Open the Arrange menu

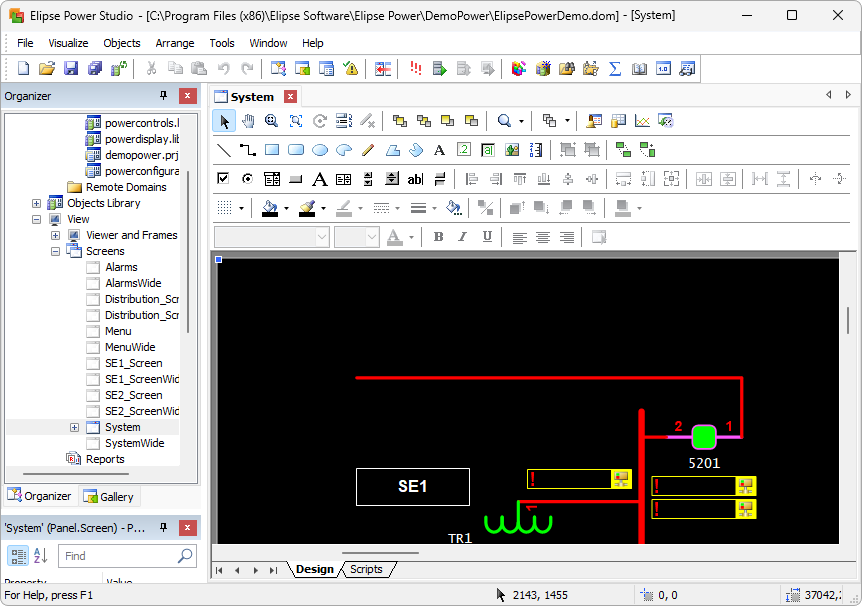tap(175, 43)
